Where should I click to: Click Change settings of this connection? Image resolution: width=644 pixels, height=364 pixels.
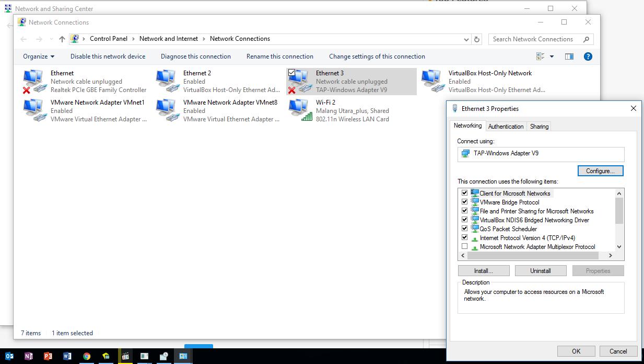coord(377,56)
